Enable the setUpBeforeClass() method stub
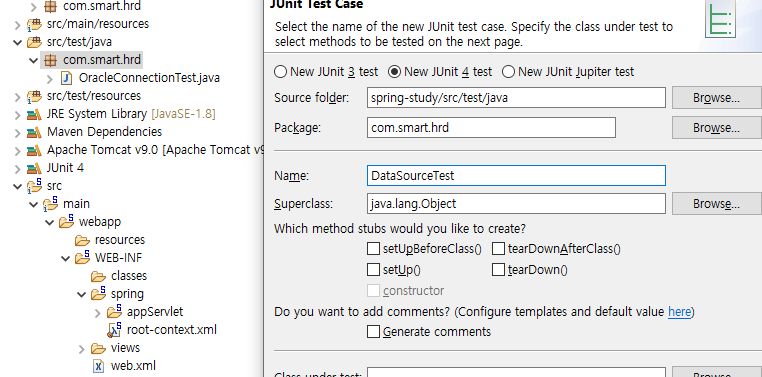762x377 pixels. 373,249
